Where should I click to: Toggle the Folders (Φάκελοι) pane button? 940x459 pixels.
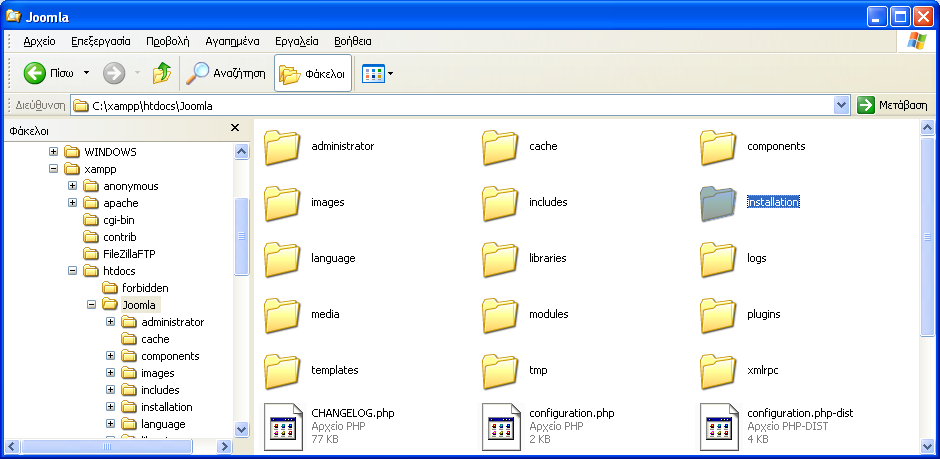click(x=313, y=74)
